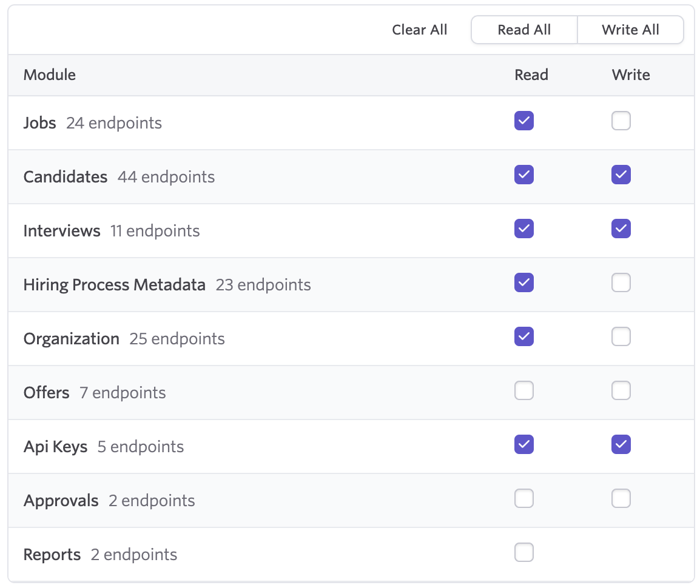
Task: Check the Write box for Approvals
Action: (x=621, y=498)
